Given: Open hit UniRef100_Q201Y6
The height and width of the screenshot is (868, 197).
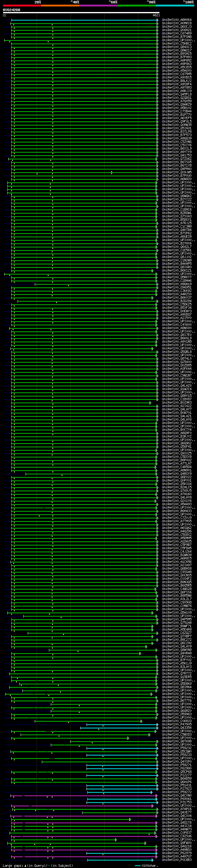Looking at the screenshot, I should (x=177, y=501).
